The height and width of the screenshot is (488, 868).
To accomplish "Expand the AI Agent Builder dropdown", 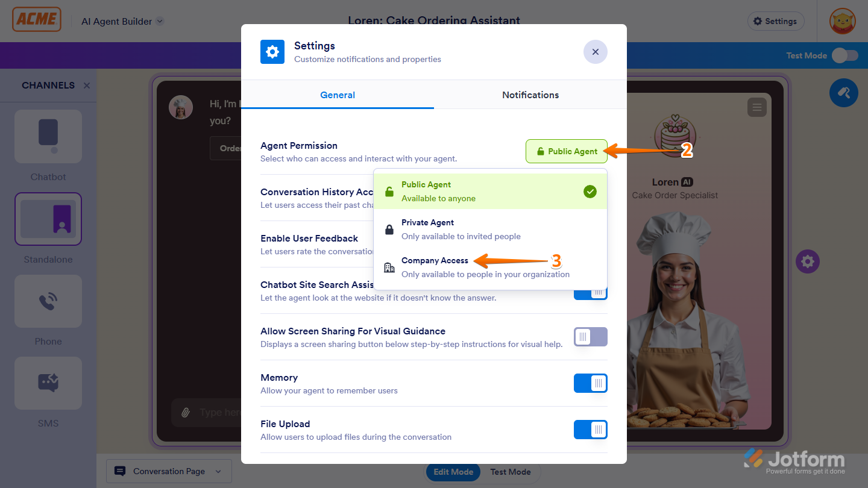I will click(x=122, y=21).
